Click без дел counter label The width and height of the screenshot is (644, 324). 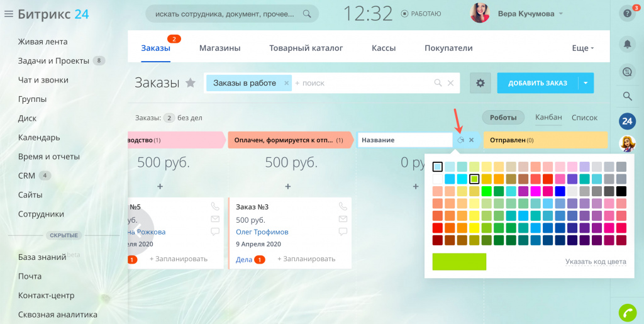pos(190,118)
